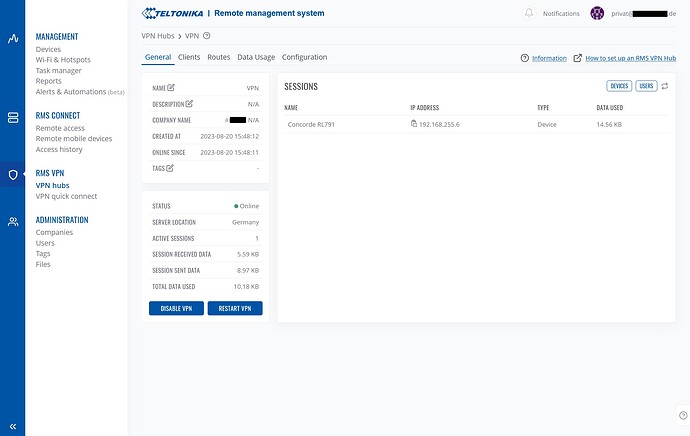The image size is (690, 436).
Task: Open the Information link
Action: [549, 58]
